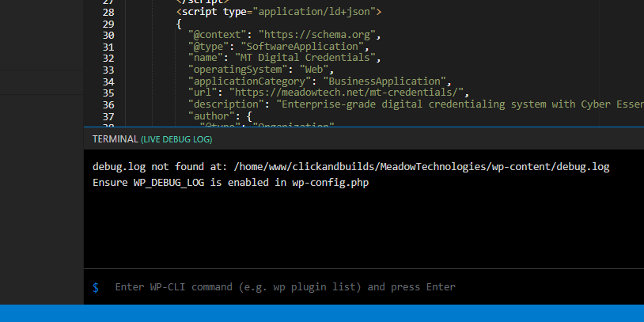Image resolution: width=644 pixels, height=322 pixels.
Task: Click the LIVE DEBUG LOG label
Action: click(x=176, y=140)
